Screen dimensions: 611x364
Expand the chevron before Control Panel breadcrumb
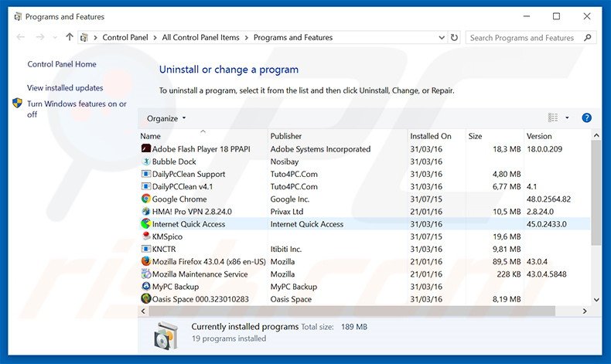coord(95,38)
